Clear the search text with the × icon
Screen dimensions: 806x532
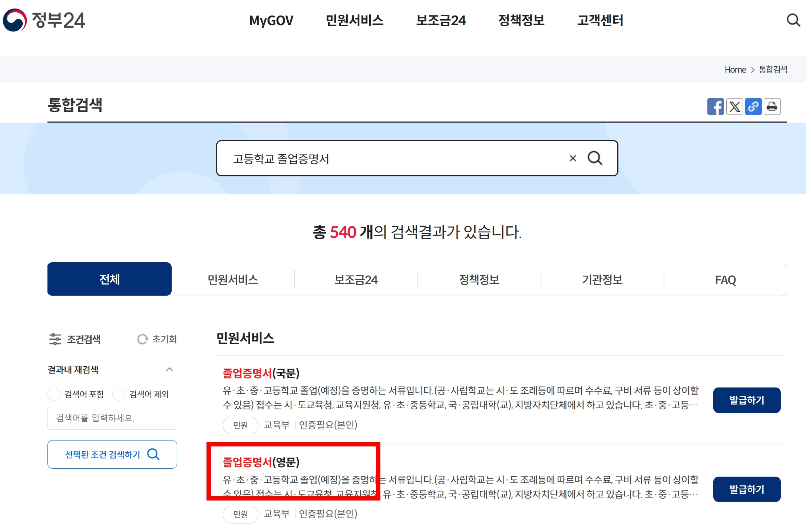point(572,158)
